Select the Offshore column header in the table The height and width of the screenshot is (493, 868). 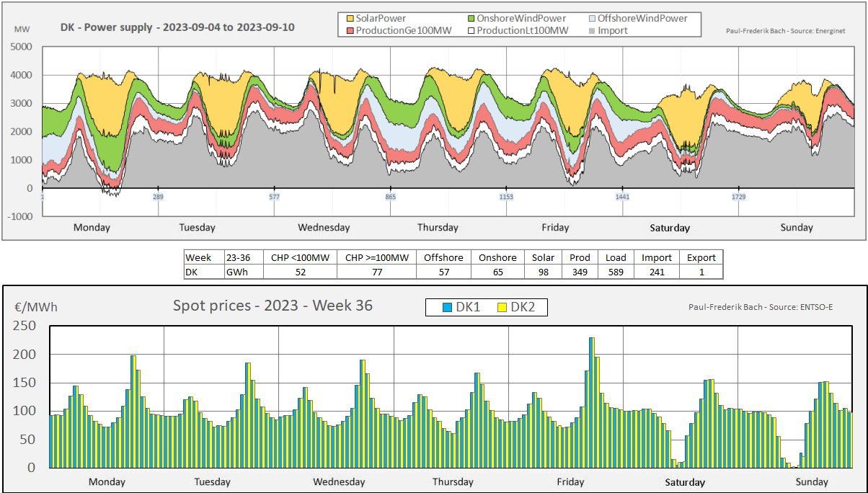click(443, 257)
